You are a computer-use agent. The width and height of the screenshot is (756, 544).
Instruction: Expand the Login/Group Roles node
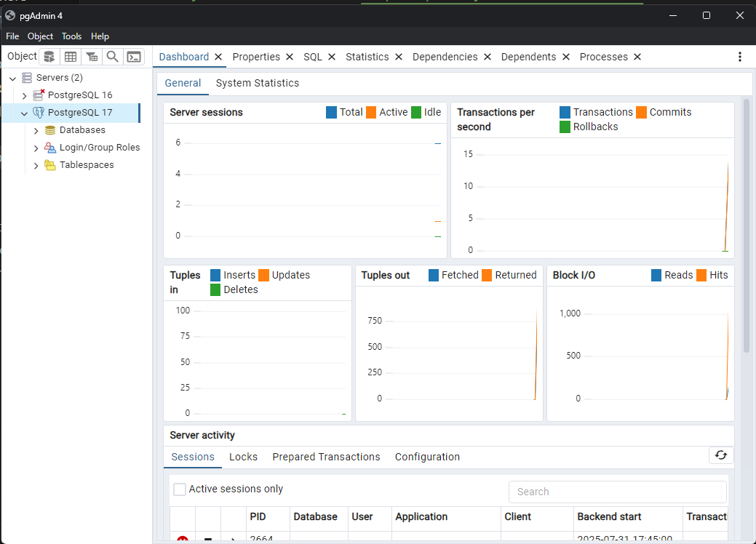36,148
